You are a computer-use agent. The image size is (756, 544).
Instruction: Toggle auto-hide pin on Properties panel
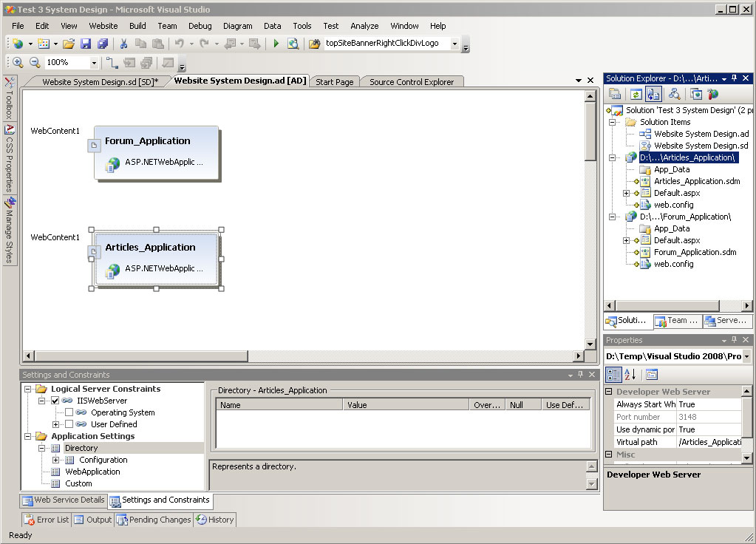pos(735,340)
